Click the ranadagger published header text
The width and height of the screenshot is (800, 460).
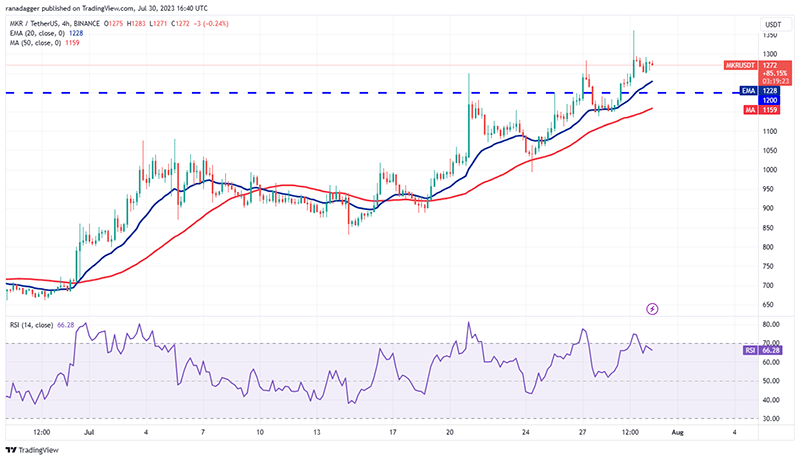[x=107, y=8]
